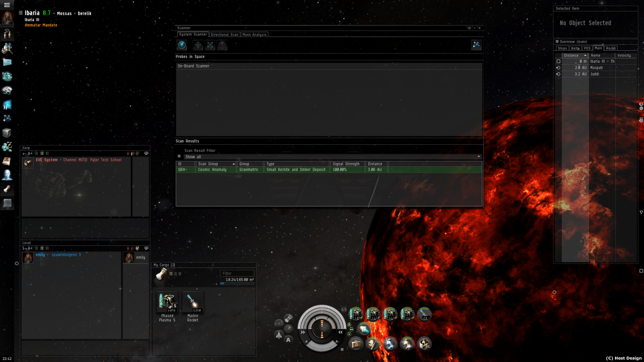This screenshot has height=362, width=644.
Task: Switch overview to Ships tab
Action: coord(562,48)
